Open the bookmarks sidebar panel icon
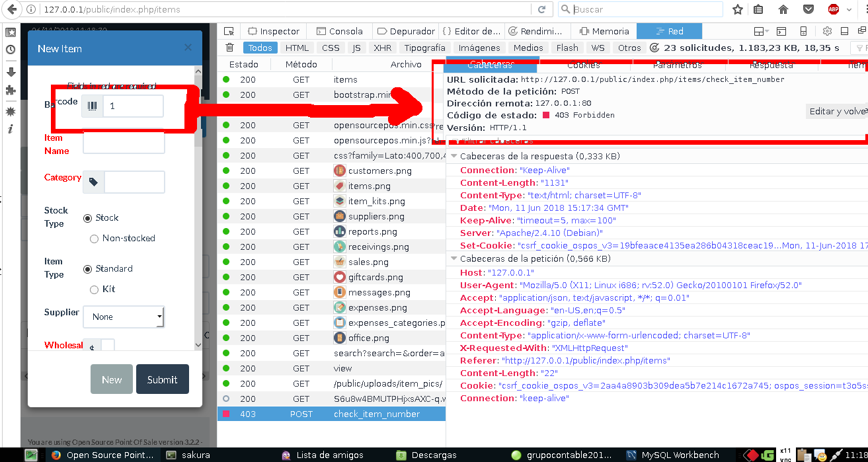This screenshot has height=462, width=868. click(11, 32)
